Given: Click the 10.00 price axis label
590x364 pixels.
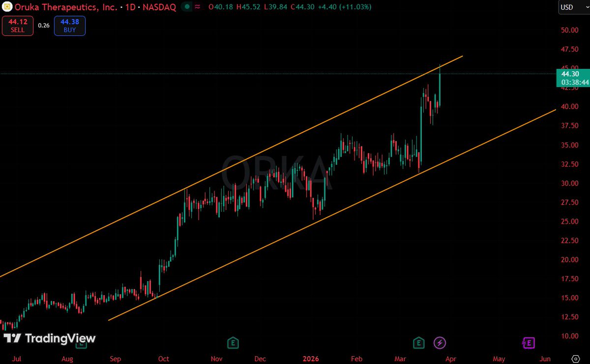Looking at the screenshot, I should 569,336.
